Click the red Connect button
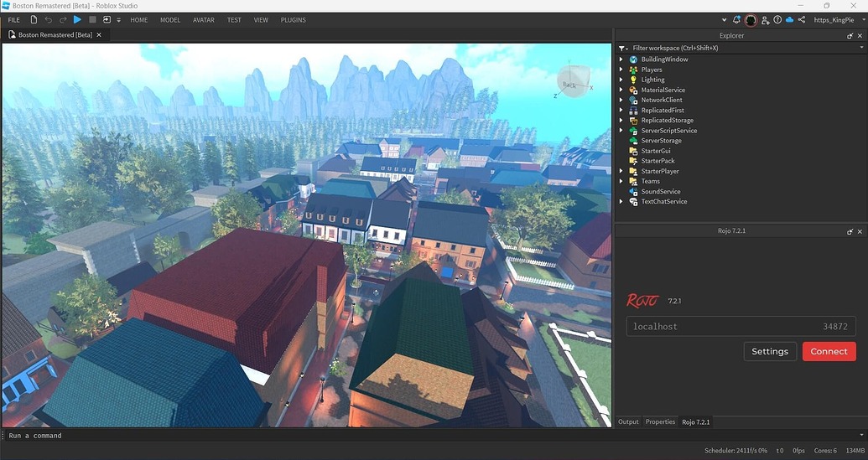The width and height of the screenshot is (868, 460). pos(829,351)
